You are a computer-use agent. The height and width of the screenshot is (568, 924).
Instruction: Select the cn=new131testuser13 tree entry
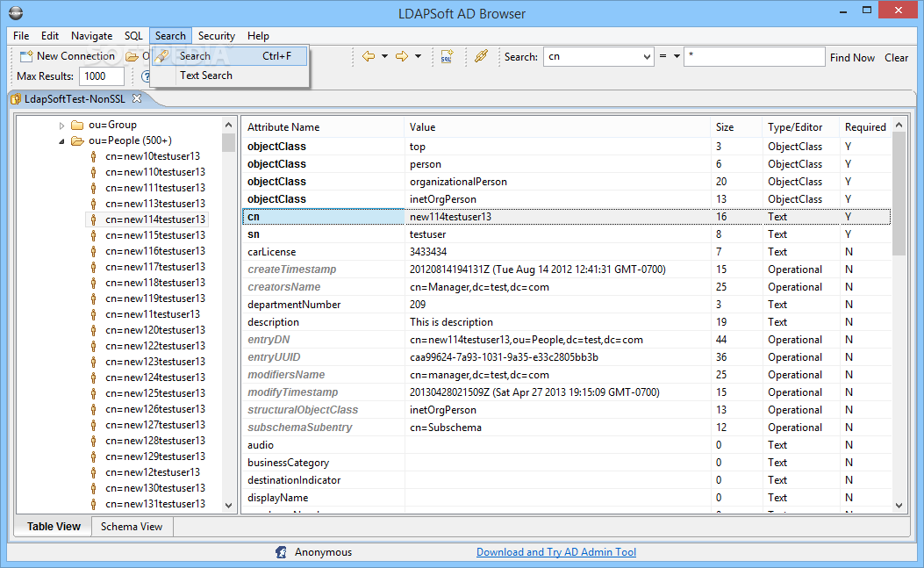155,504
